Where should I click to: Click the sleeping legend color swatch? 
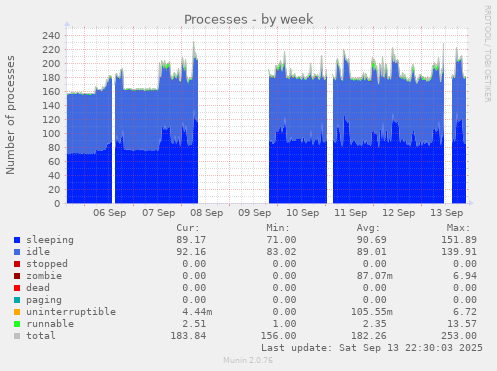[17, 240]
